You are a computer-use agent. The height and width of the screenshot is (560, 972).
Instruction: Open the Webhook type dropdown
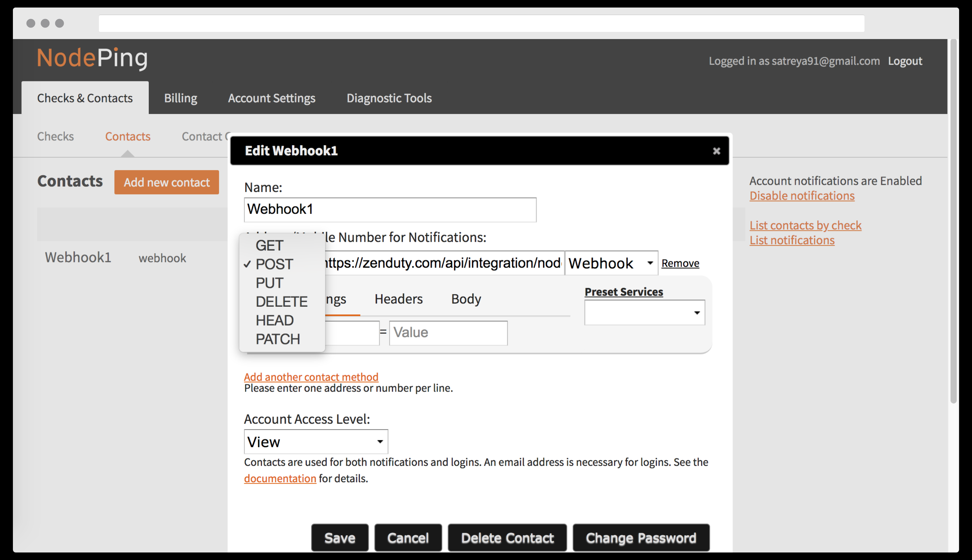coord(611,263)
